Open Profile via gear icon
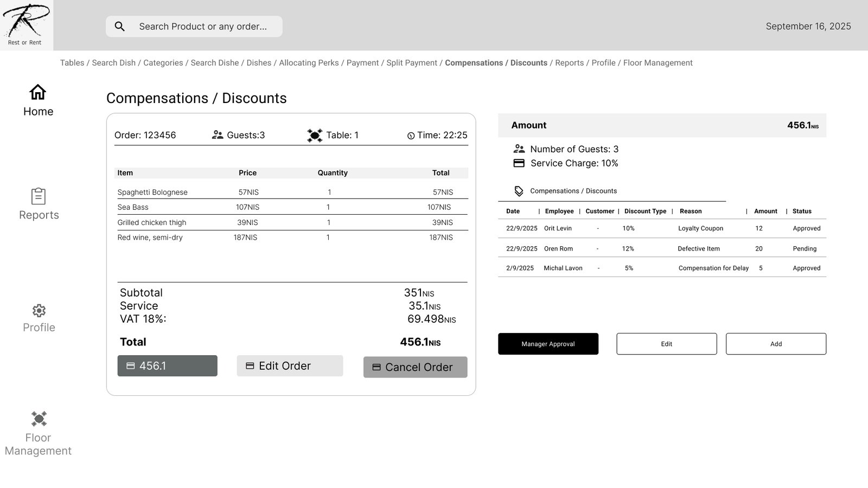868x488 pixels. pos(39,311)
